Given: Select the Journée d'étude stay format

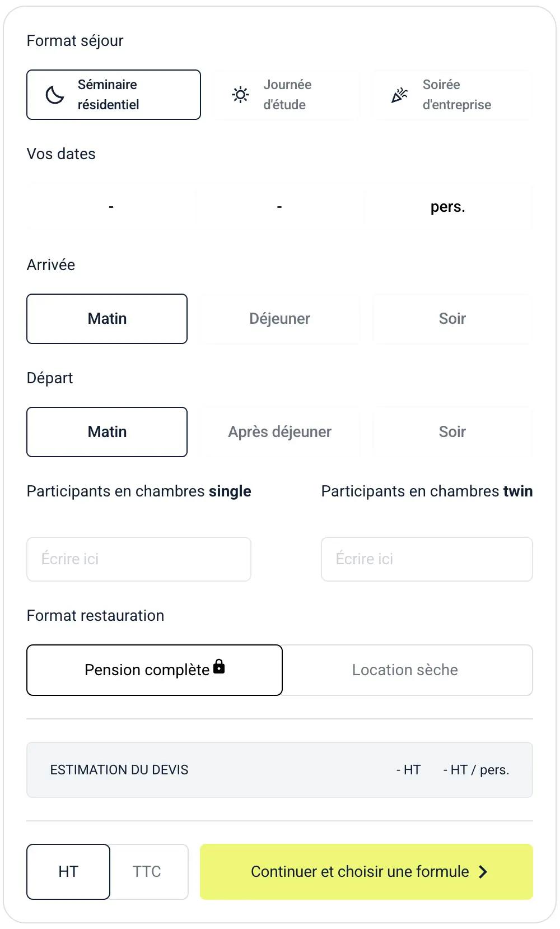Looking at the screenshot, I should [x=286, y=94].
